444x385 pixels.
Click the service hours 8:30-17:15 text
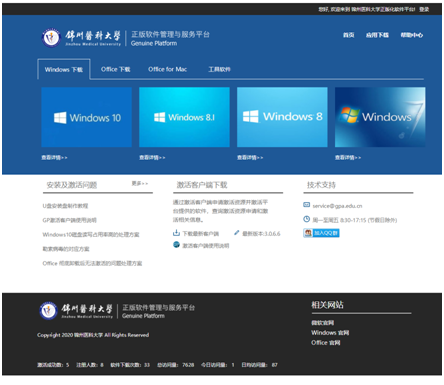tap(355, 220)
